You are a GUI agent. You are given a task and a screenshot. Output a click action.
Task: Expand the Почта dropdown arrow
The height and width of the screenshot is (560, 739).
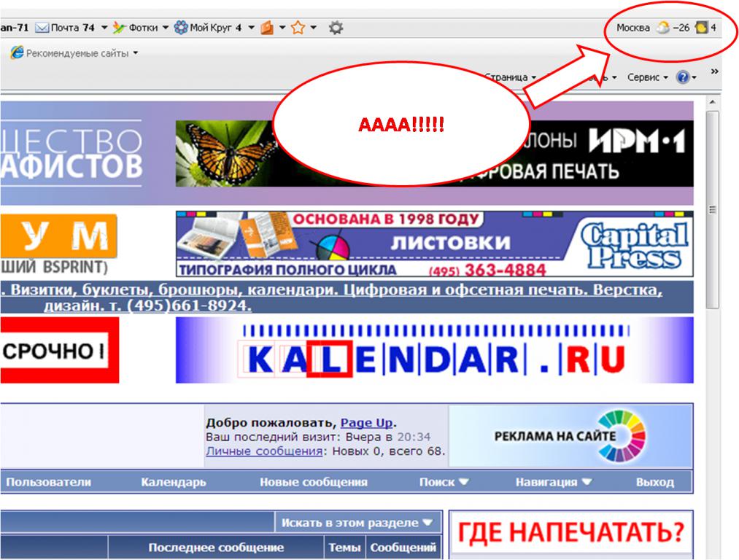click(x=104, y=28)
